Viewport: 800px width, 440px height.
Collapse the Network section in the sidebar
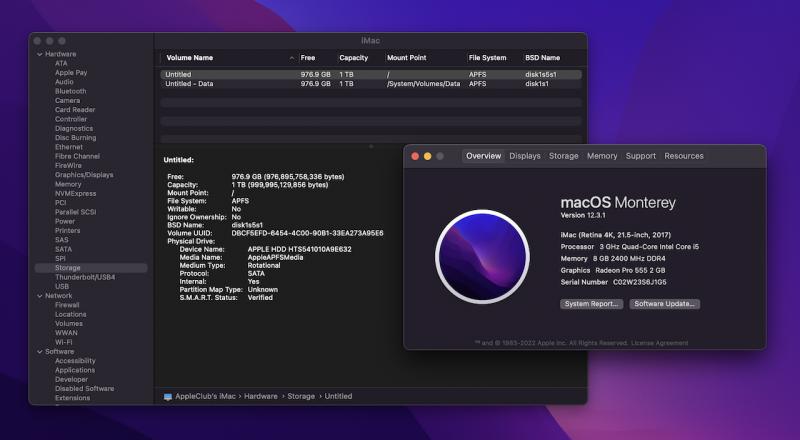(x=40, y=296)
